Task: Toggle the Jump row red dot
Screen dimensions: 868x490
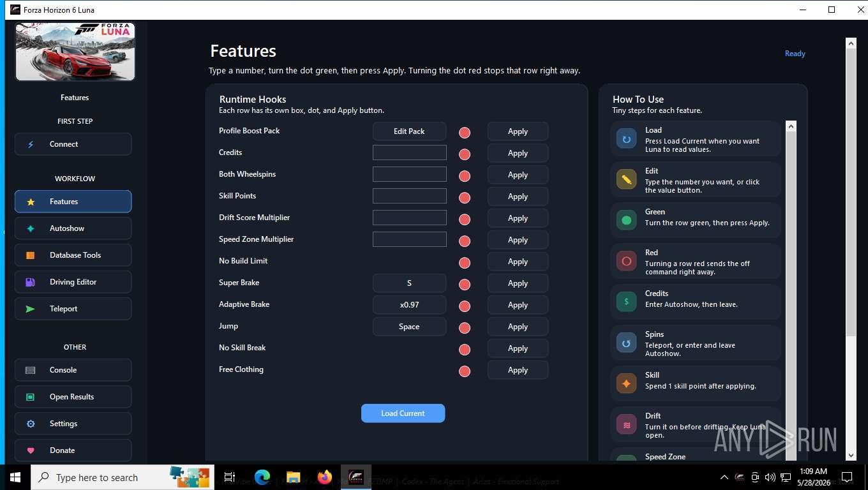Action: 465,328
